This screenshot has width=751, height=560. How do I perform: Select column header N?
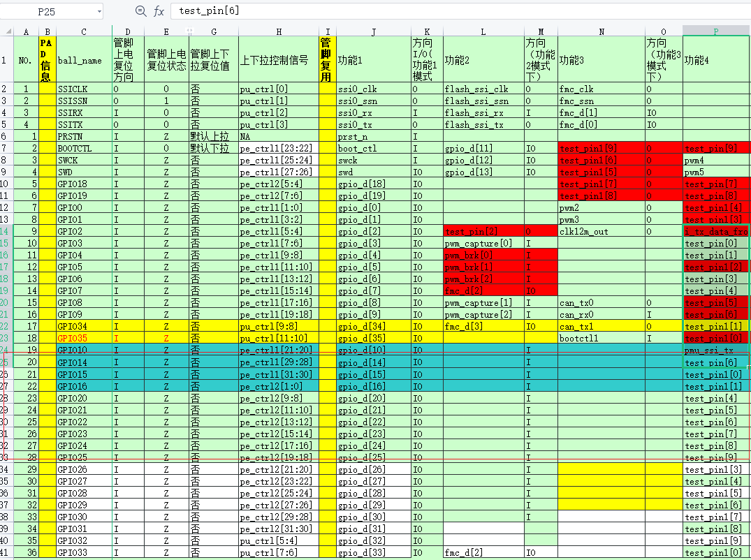tap(601, 31)
